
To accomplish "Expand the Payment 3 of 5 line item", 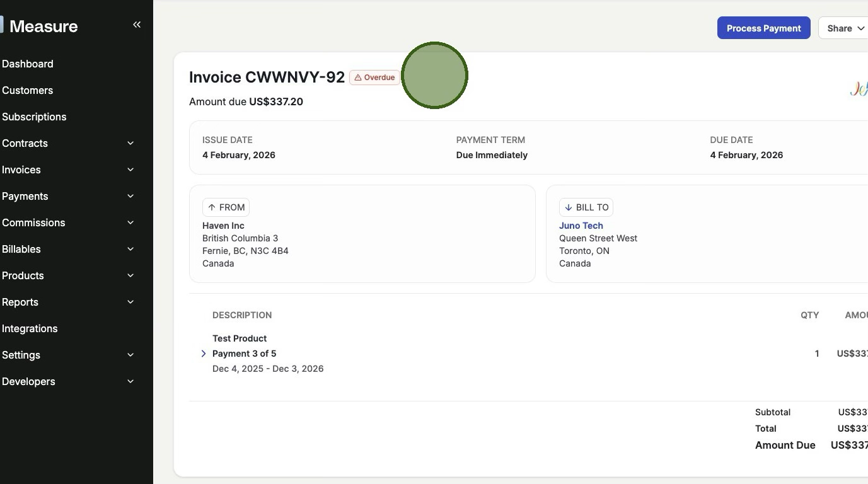I will (204, 354).
